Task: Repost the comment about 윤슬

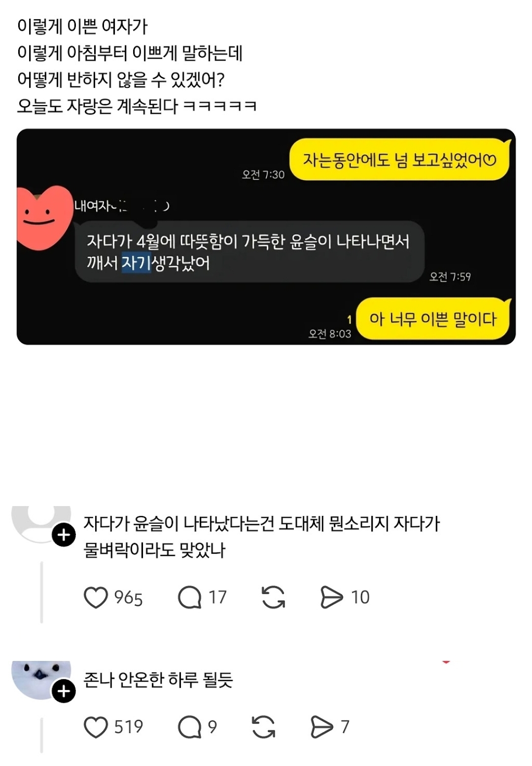Action: click(x=273, y=597)
